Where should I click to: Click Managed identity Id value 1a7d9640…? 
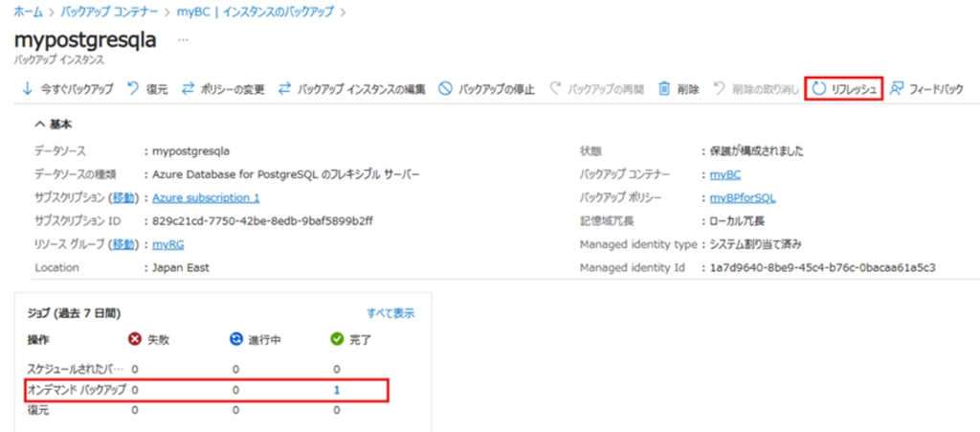[x=822, y=267]
